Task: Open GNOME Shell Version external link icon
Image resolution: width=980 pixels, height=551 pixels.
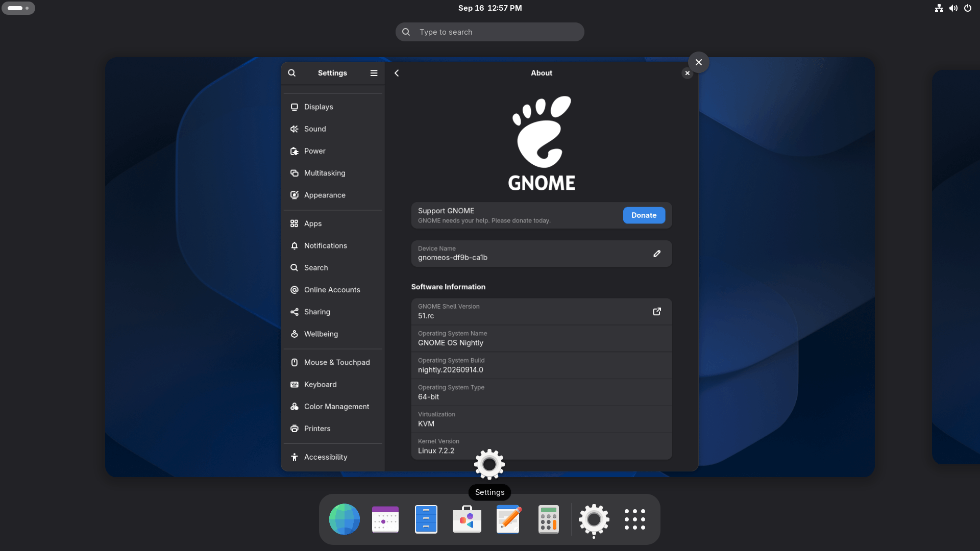Action: point(657,312)
